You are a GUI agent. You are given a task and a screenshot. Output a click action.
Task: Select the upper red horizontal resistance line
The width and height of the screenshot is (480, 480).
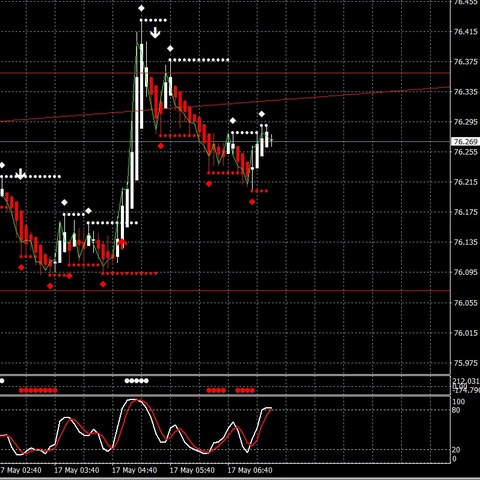click(x=225, y=73)
